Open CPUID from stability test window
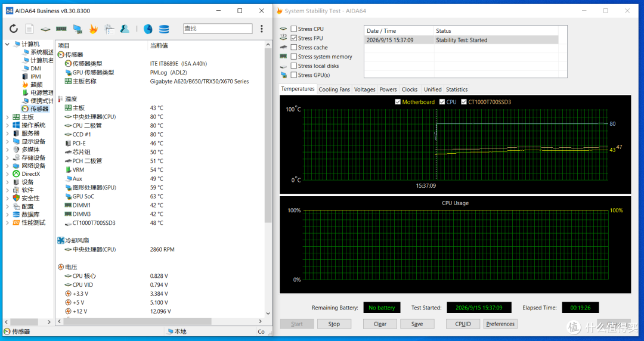 [463, 324]
